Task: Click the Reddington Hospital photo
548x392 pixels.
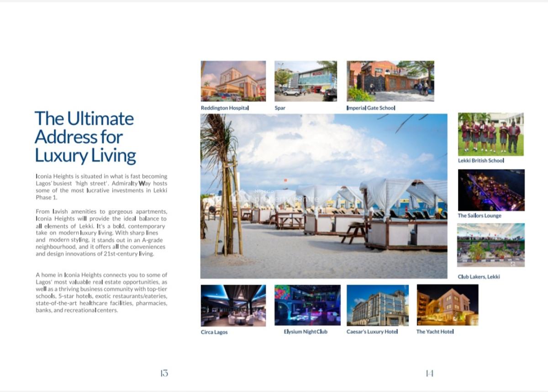Action: [233, 81]
